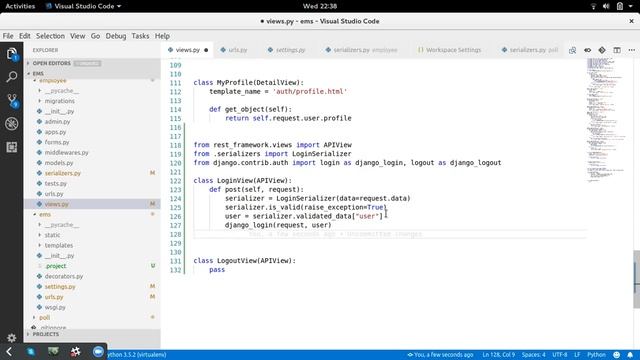The image size is (640, 360).
Task: Open middlewares.py in explorer tree
Action: click(x=67, y=153)
